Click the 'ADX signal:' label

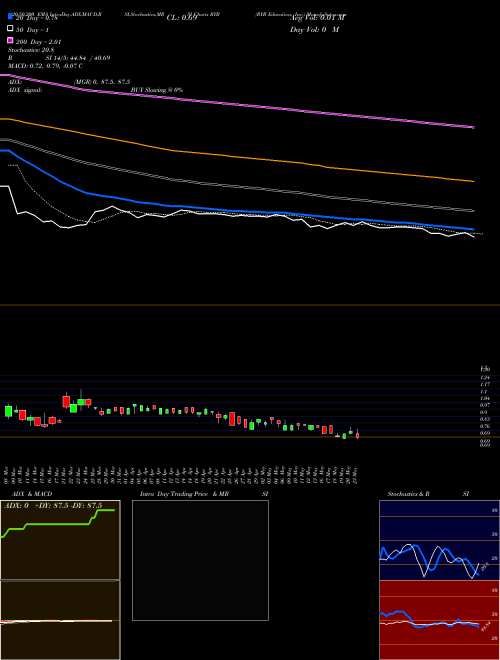[25, 90]
